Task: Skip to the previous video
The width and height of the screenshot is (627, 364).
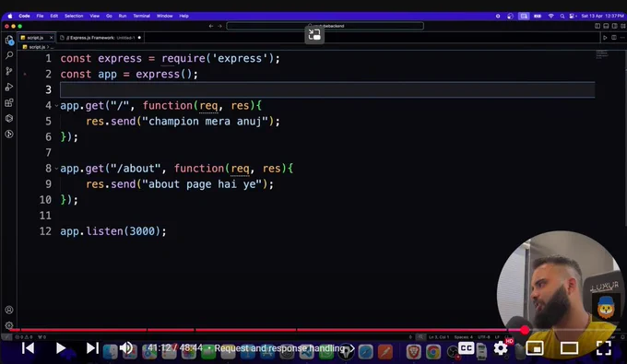Action: click(28, 348)
